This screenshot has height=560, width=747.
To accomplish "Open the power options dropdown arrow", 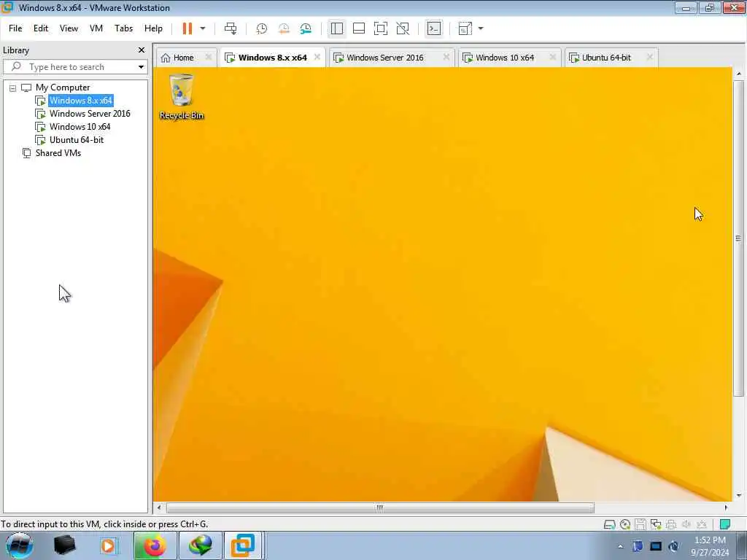I will click(x=203, y=28).
